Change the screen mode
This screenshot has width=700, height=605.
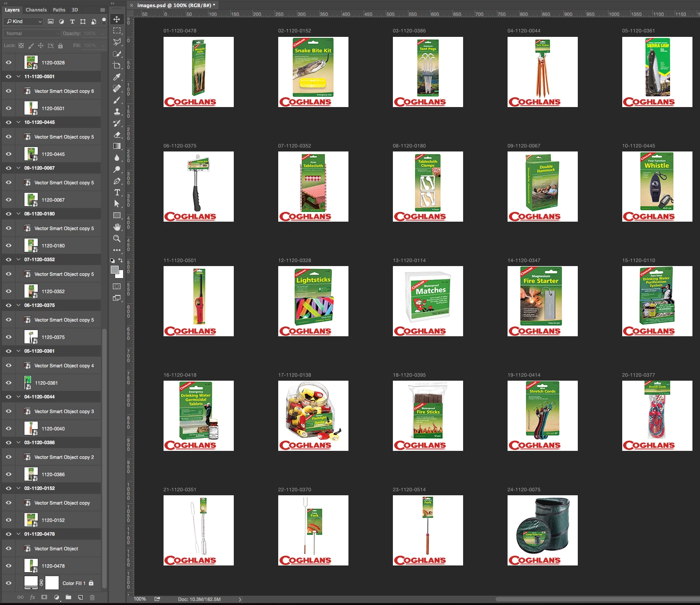click(117, 298)
